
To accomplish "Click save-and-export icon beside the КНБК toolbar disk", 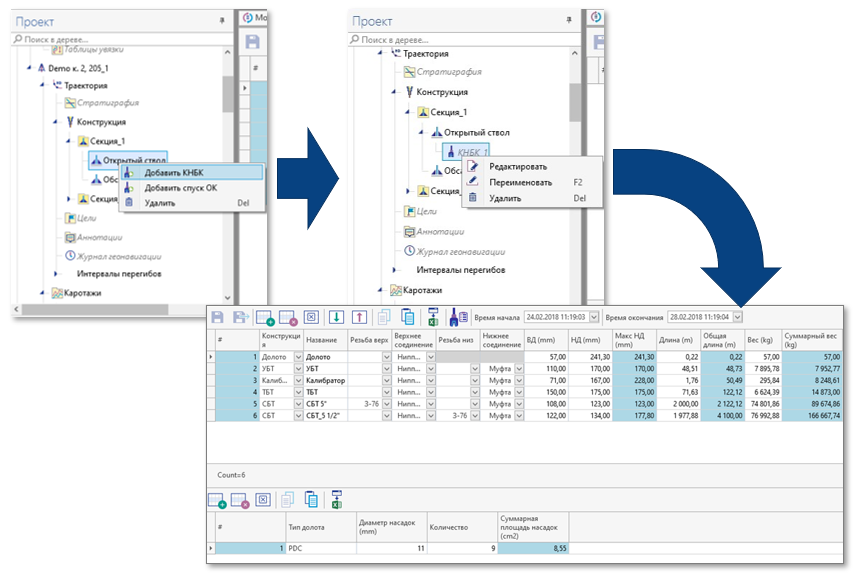I will [240, 317].
